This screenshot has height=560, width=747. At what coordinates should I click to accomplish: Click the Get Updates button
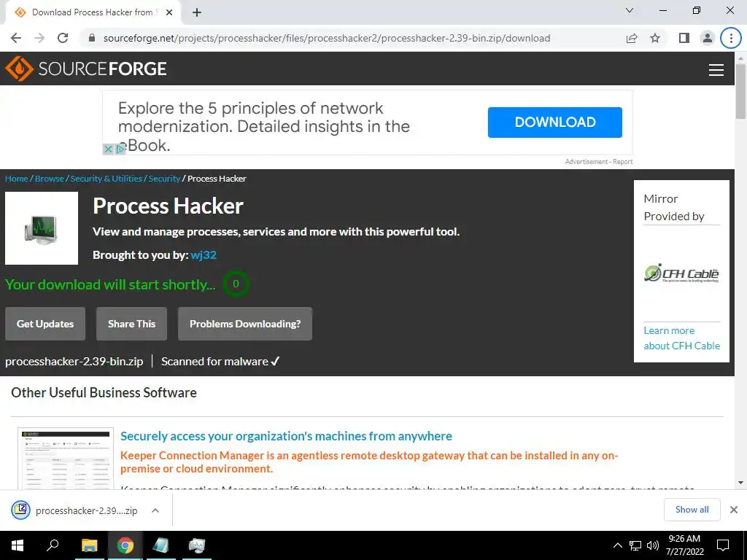[x=45, y=324]
